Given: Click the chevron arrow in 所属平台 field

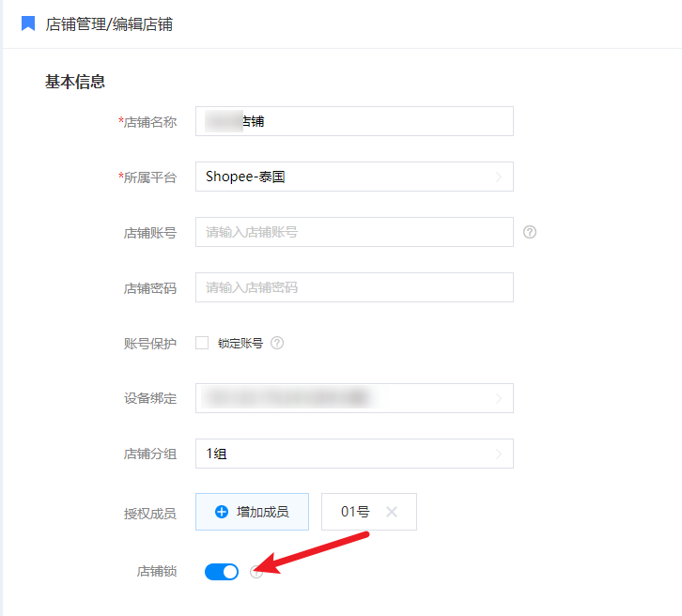Looking at the screenshot, I should (x=499, y=177).
